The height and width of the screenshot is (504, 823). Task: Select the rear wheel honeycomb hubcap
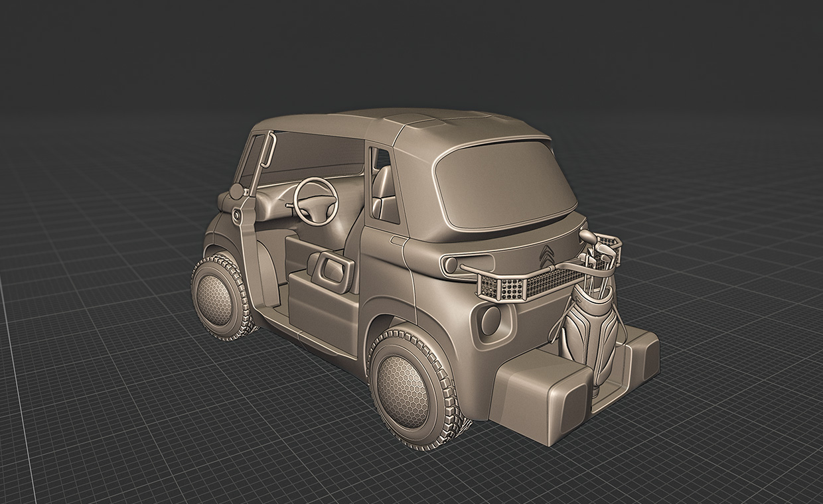[x=404, y=391]
